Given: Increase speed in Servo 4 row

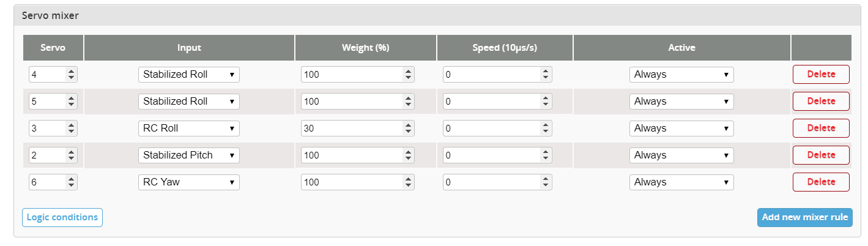Looking at the screenshot, I should coord(546,72).
